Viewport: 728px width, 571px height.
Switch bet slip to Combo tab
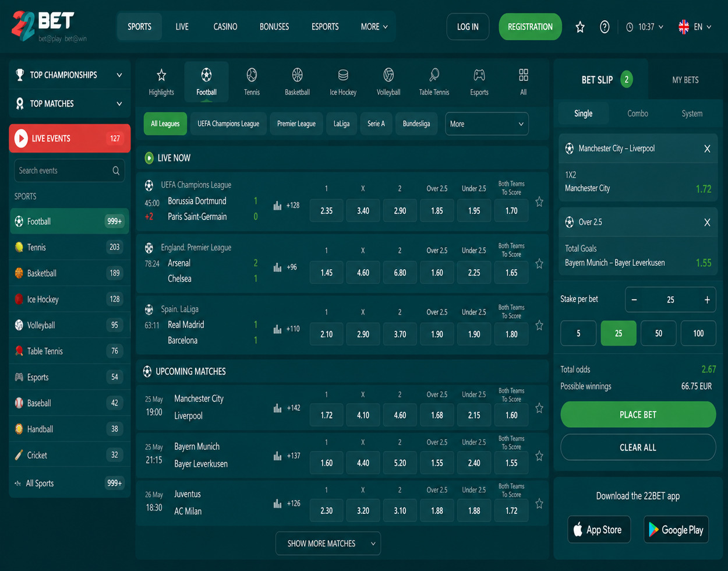pos(638,114)
